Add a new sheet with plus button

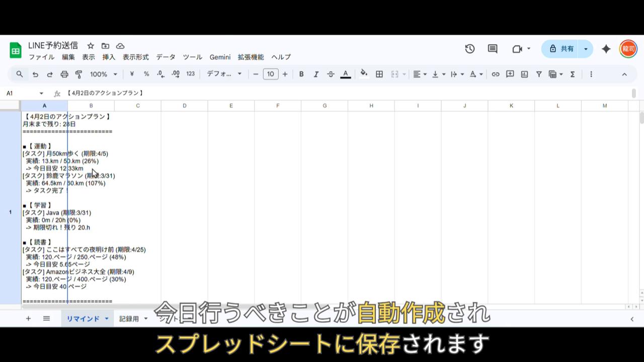tap(28, 319)
